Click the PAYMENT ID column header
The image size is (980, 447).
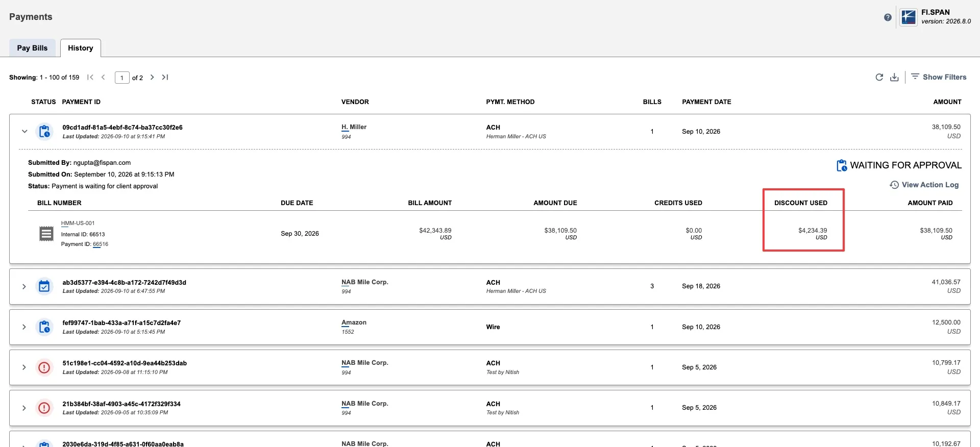pos(81,102)
